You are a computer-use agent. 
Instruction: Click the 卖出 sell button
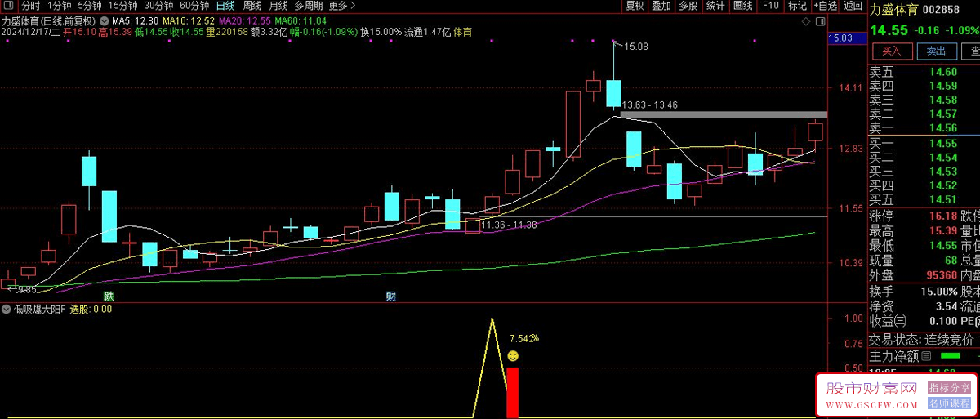[x=936, y=51]
